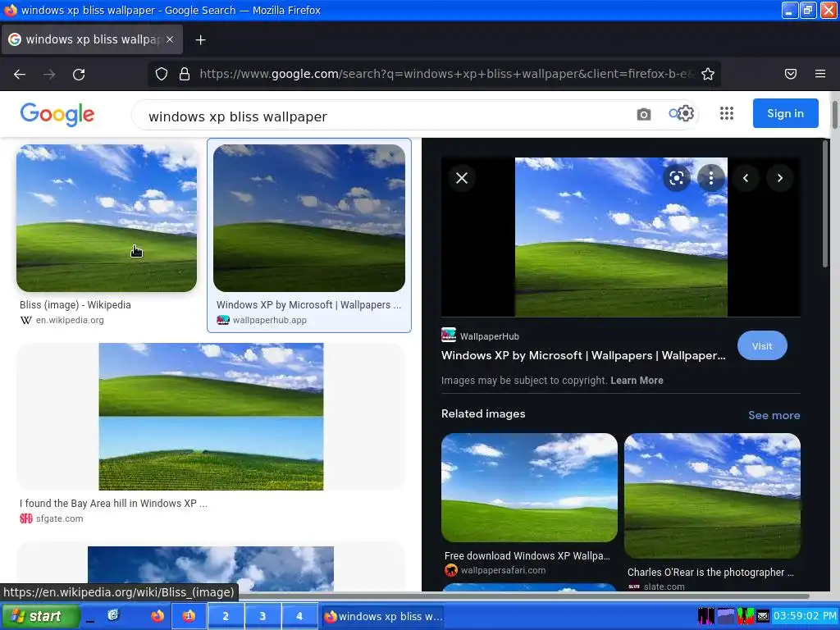Screen dimensions: 840x630
Task: Select the windows xp bliss wallpaper tab
Action: (x=92, y=39)
